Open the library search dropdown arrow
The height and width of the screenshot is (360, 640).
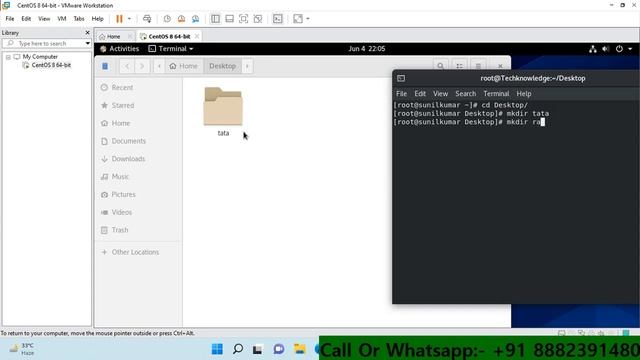[x=88, y=43]
